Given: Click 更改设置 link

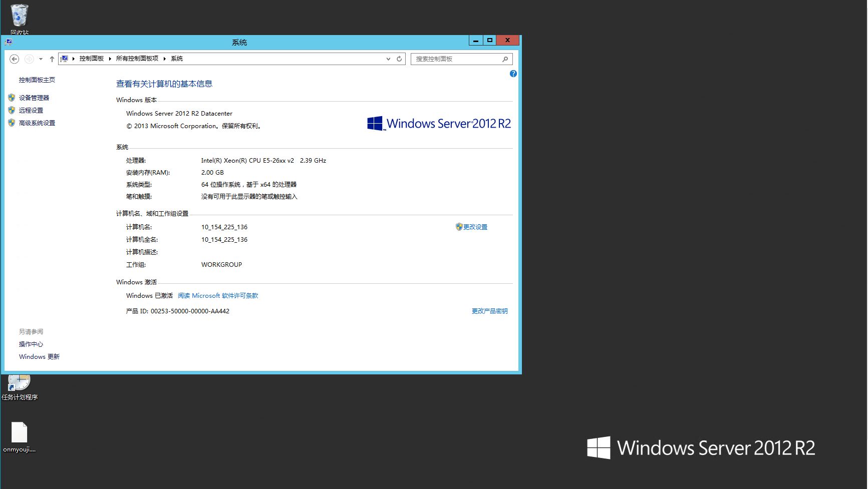Looking at the screenshot, I should (x=475, y=227).
